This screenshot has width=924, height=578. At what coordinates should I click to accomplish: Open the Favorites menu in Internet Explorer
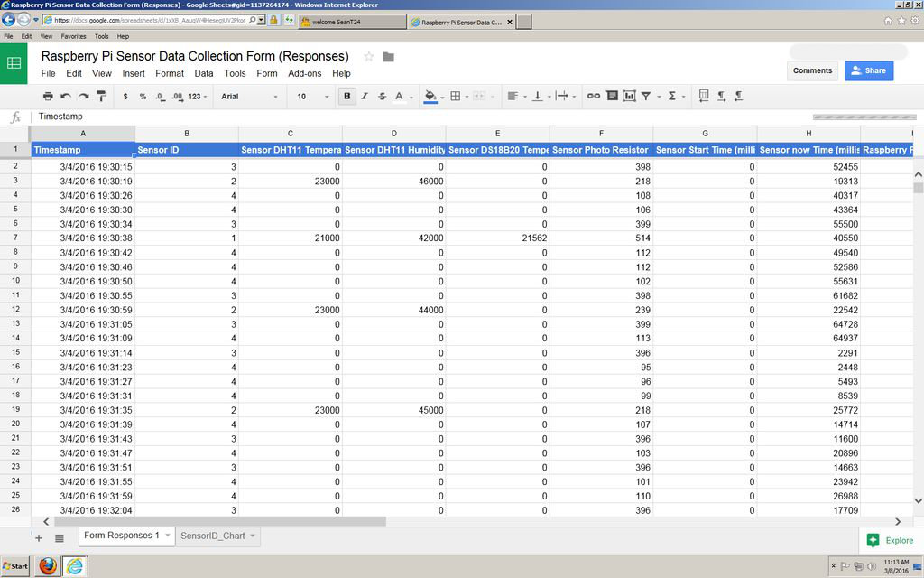(73, 36)
